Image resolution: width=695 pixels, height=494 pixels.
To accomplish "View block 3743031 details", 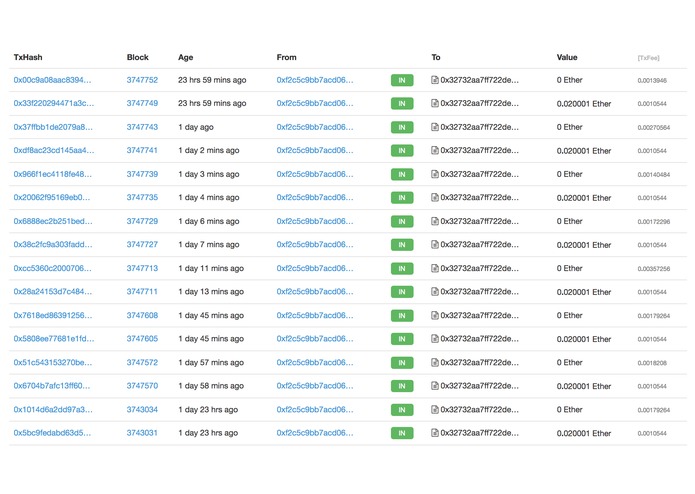I will pyautogui.click(x=142, y=432).
